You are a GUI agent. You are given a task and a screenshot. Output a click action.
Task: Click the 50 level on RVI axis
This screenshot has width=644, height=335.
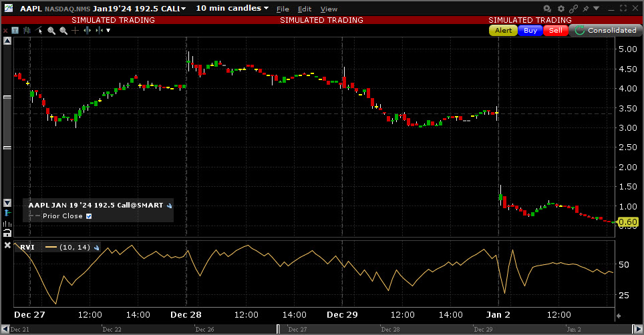[x=623, y=265]
